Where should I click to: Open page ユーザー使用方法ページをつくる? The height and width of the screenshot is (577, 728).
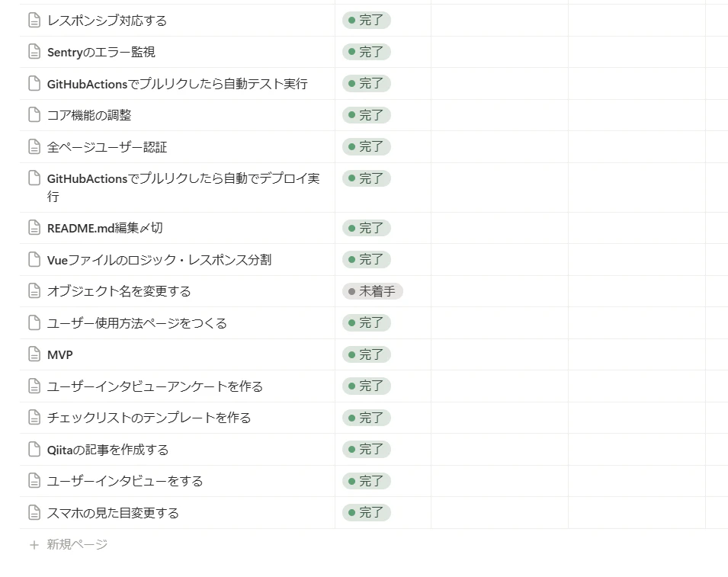(x=137, y=323)
